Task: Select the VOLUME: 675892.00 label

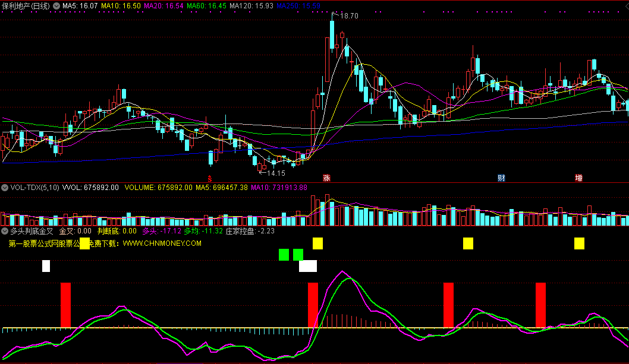Action: [159, 188]
